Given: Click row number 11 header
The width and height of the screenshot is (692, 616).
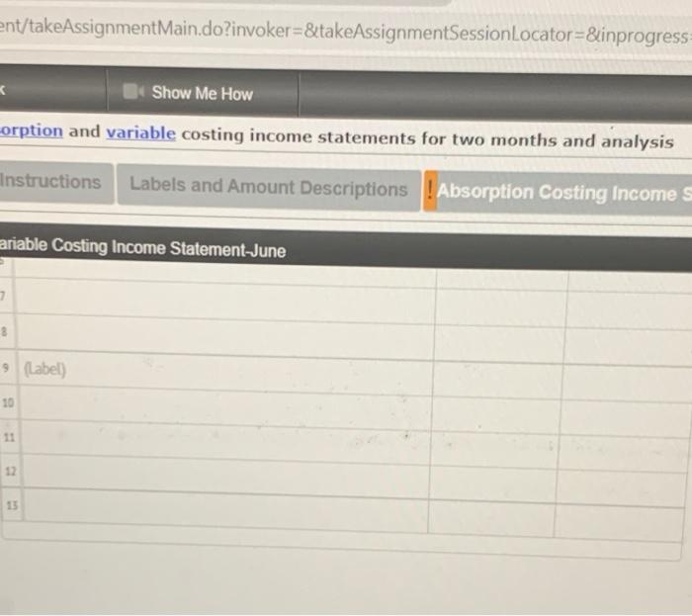Looking at the screenshot, I should 9,437.
